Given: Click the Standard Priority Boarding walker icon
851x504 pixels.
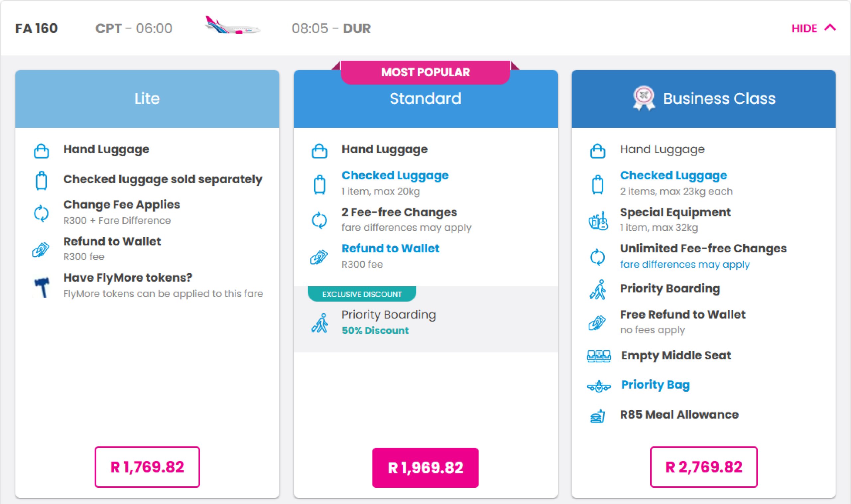Looking at the screenshot, I should pyautogui.click(x=319, y=323).
